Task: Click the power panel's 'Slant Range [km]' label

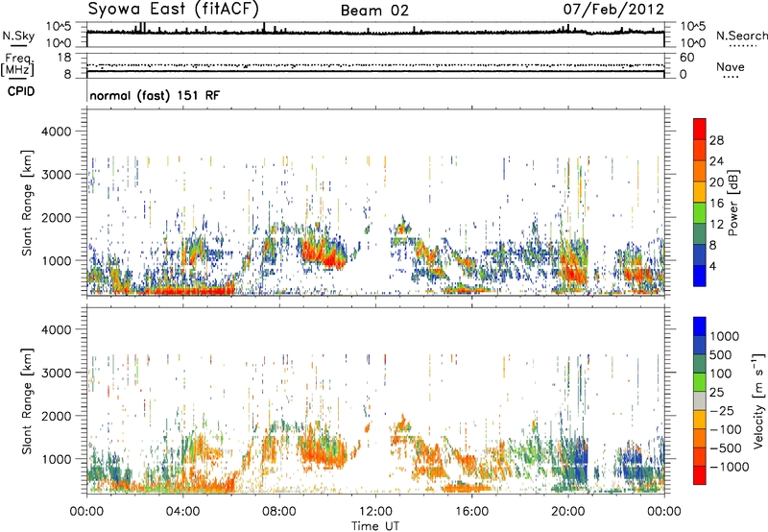Action: point(27,203)
